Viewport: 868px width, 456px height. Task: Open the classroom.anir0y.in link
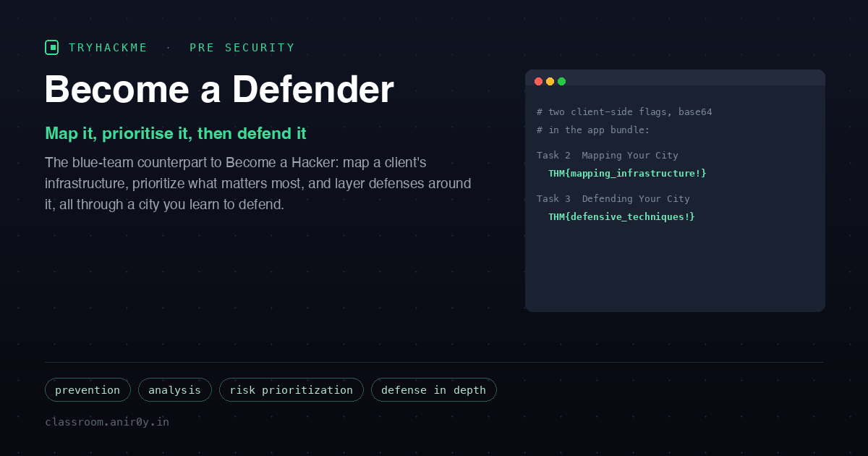click(107, 421)
